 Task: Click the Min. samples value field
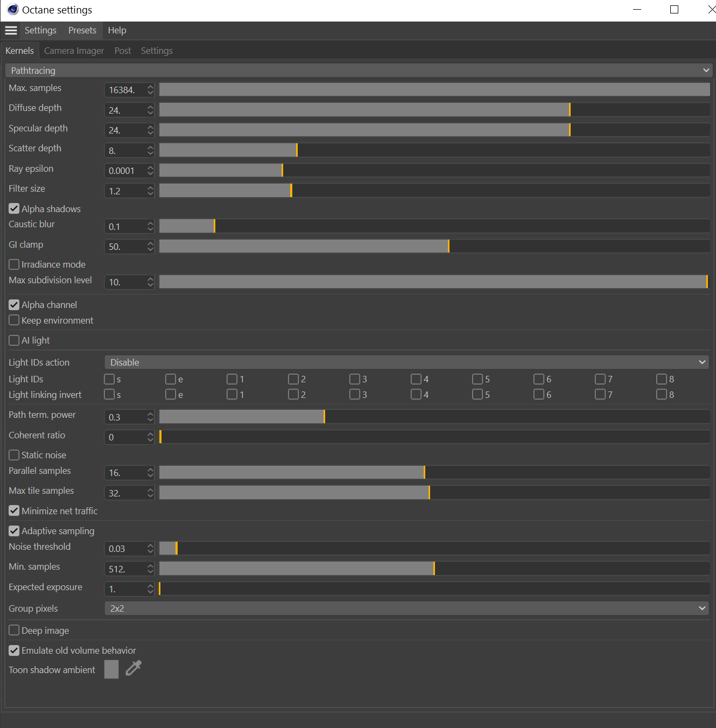pos(125,569)
